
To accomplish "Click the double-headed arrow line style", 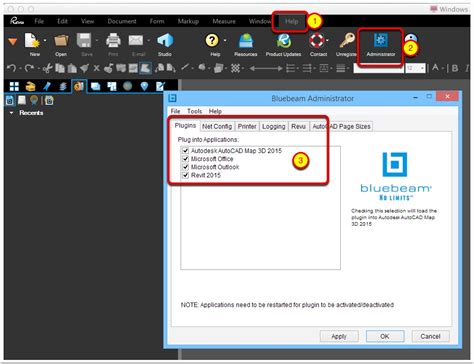I will coord(266,68).
